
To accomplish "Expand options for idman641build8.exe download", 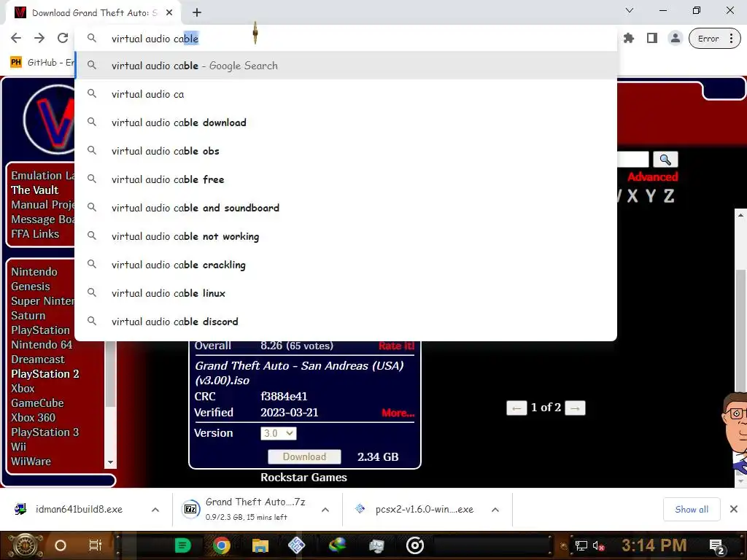I will tap(155, 510).
